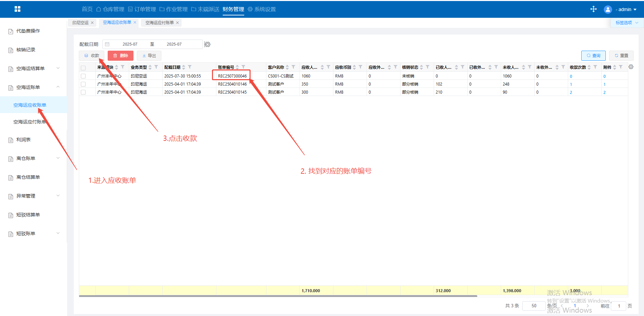Image resolution: width=644 pixels, height=316 pixels.
Task: Close the 印尼空运 tab
Action: tap(92, 23)
